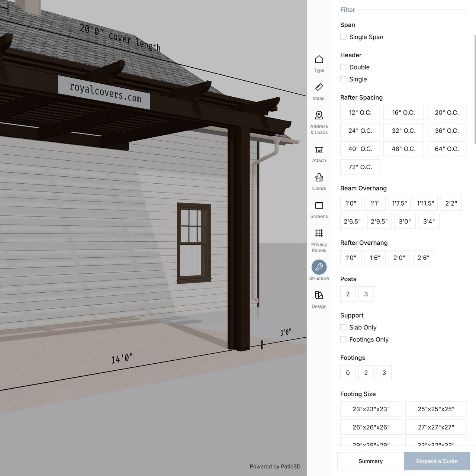Set rafter overhang to 1'6"
This screenshot has width=476, height=476.
pos(375,258)
